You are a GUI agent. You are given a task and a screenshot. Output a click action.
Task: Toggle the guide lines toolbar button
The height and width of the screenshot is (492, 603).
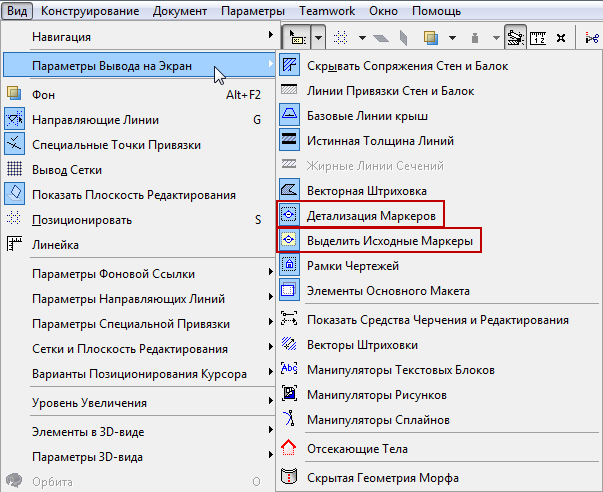tap(515, 37)
